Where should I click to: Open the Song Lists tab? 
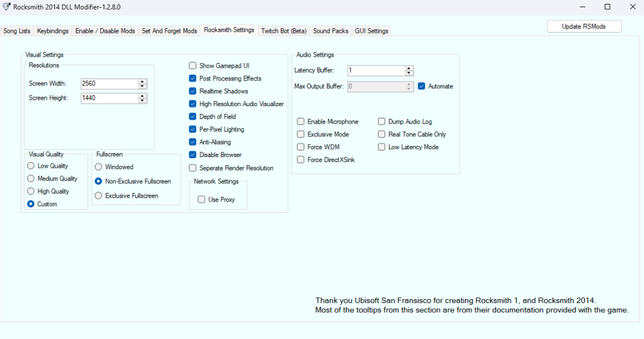coord(17,31)
